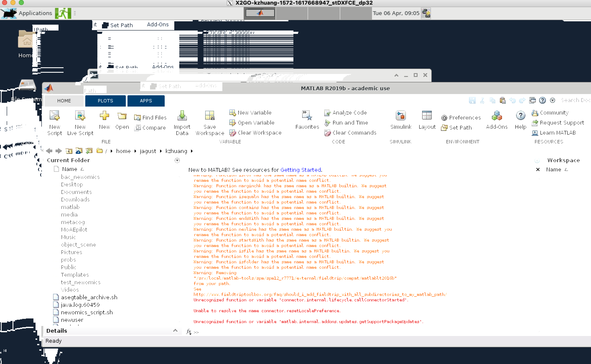The width and height of the screenshot is (591, 364).
Task: Visit the MATLAB Community
Action: (x=550, y=113)
